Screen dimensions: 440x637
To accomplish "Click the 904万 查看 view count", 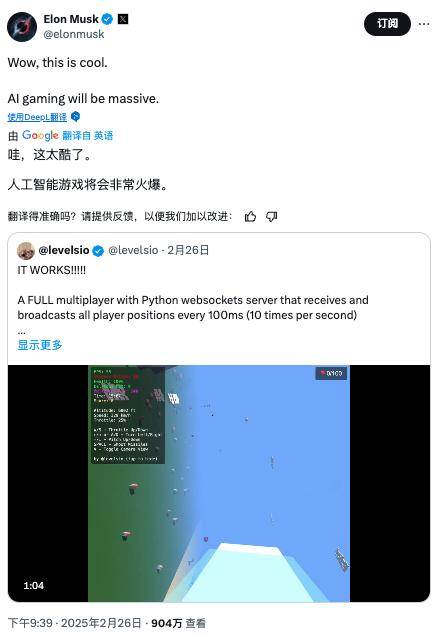I will (178, 623).
